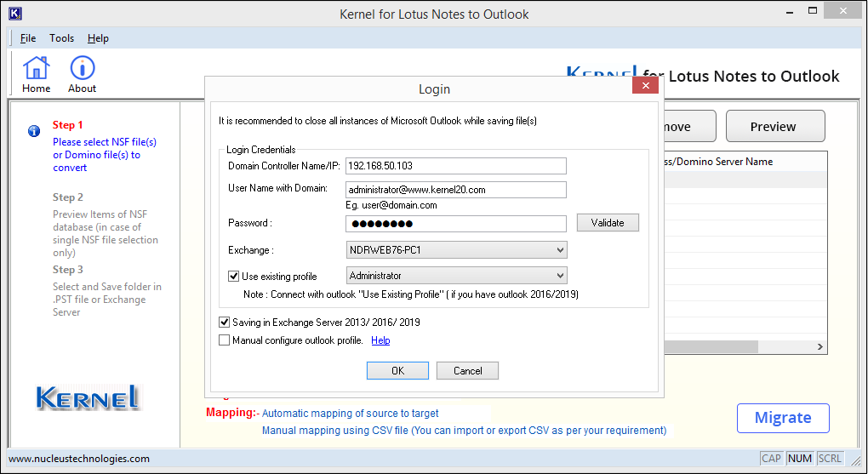The height and width of the screenshot is (474, 868).
Task: Click the horizontal scrollbar thumb in file list
Action: coord(711,346)
